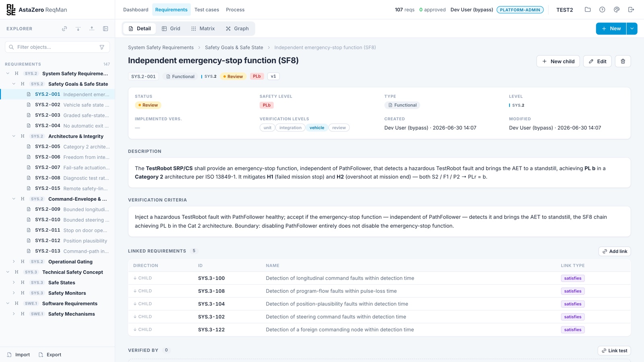
Task: Switch to the Grid view tab
Action: [171, 29]
